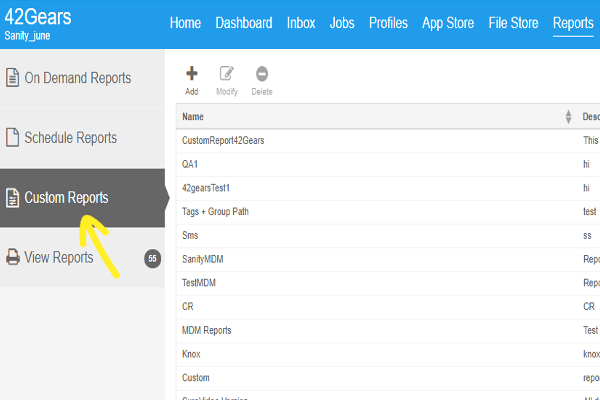Screen dimensions: 600x400
Task: Click the Delete label text
Action: coord(262,91)
